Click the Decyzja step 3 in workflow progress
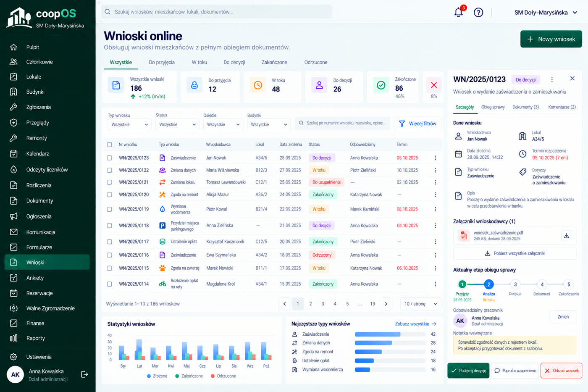Screen dimensions: 588x392 coord(515,284)
